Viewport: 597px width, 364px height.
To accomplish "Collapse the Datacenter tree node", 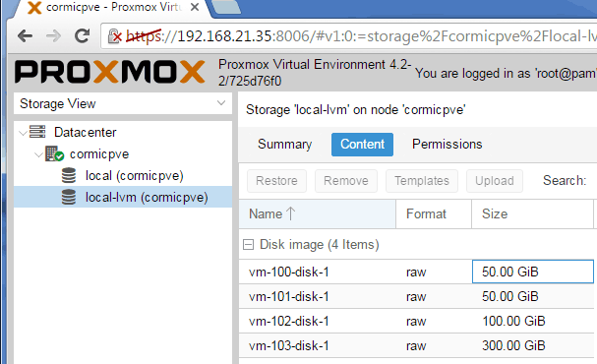I will coord(23,133).
